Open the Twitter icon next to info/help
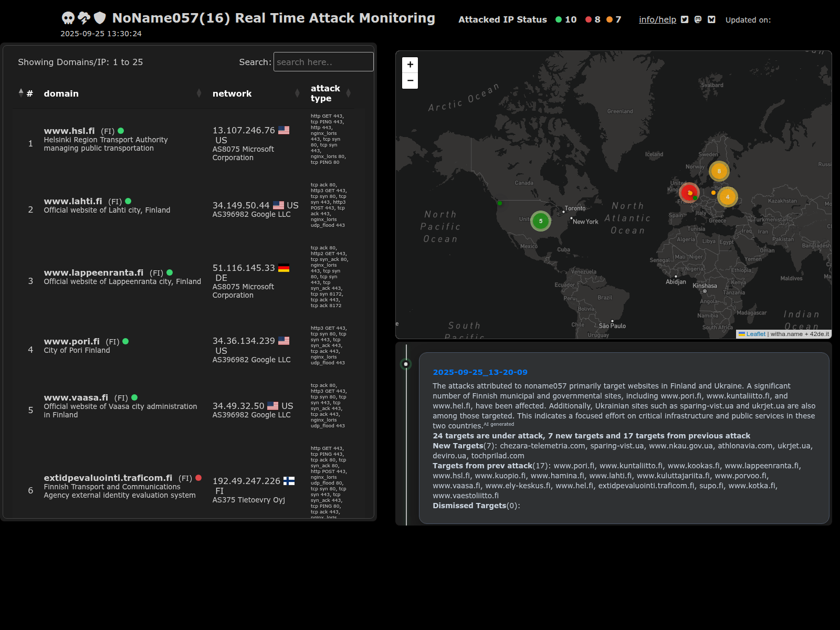The image size is (840, 630). point(685,19)
